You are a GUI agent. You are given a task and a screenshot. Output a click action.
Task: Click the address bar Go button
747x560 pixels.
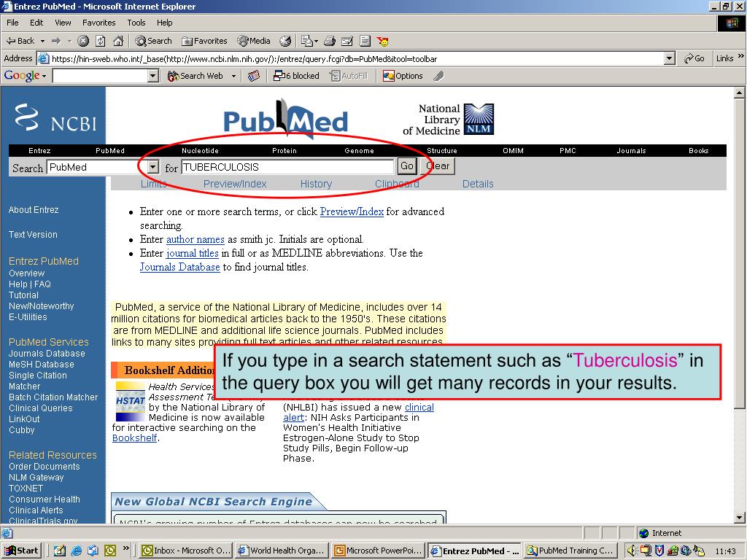[x=694, y=58]
